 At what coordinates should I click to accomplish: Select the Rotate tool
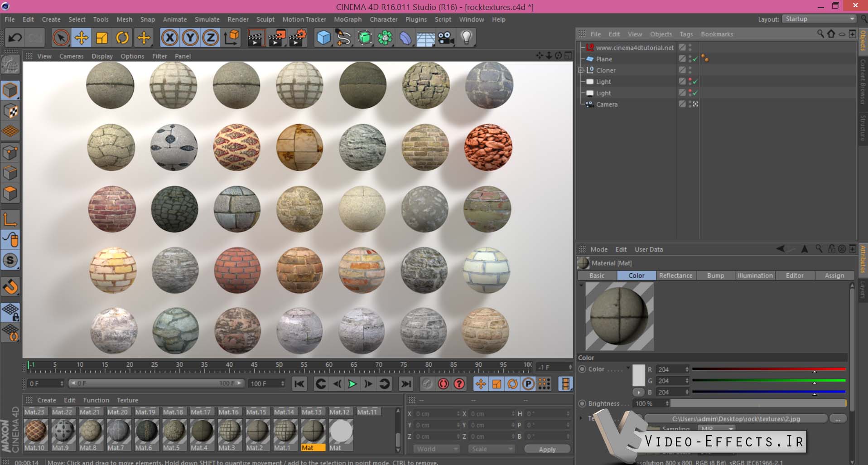[122, 38]
